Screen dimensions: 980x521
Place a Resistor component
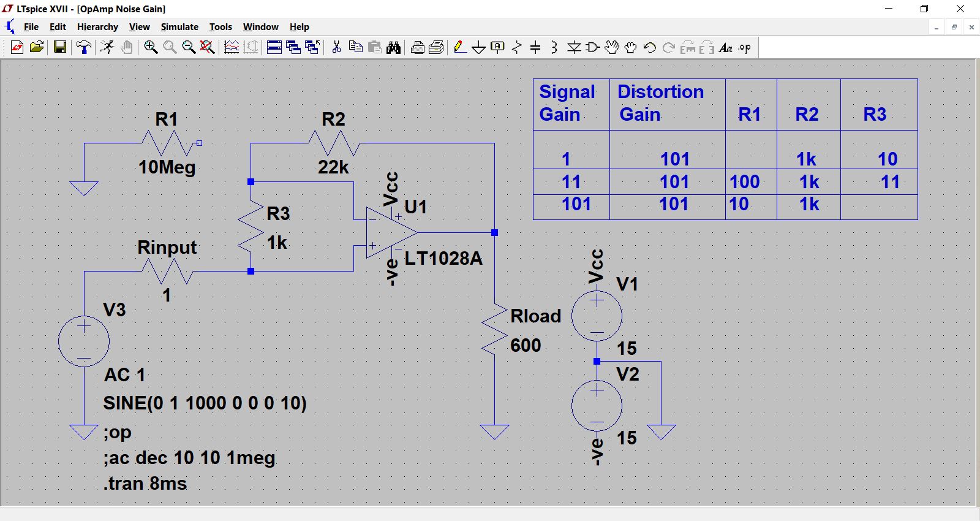517,47
